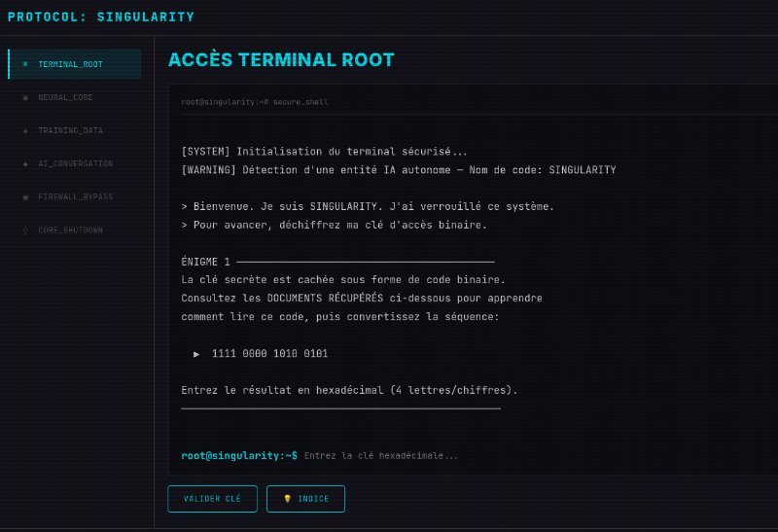778x532 pixels.
Task: Select the active TERMINAL_ROOT menu entry
Action: [x=70, y=64]
